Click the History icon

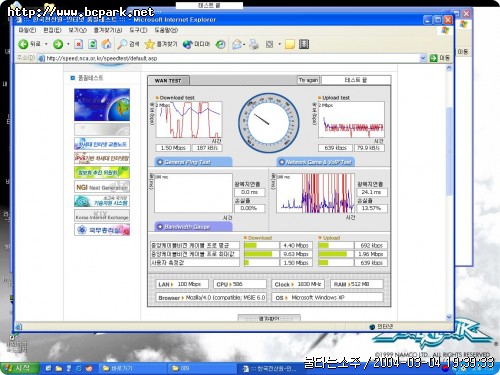[220, 44]
